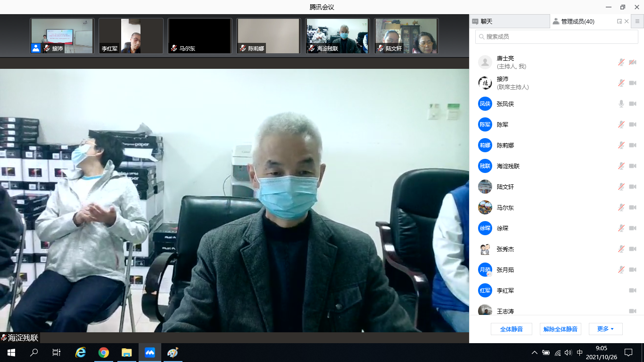644x362 pixels.
Task: Open the Chinese input method indicator
Action: (x=580, y=353)
